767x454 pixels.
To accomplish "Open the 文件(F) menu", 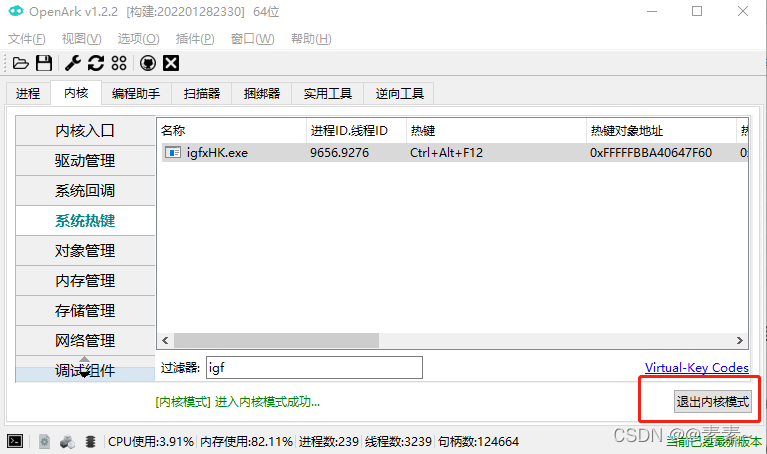I will 27,39.
